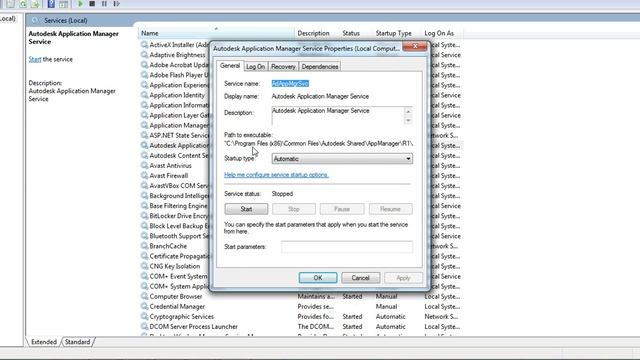The width and height of the screenshot is (640, 360).
Task: Select the COM+ System Application row
Action: [x=175, y=286]
